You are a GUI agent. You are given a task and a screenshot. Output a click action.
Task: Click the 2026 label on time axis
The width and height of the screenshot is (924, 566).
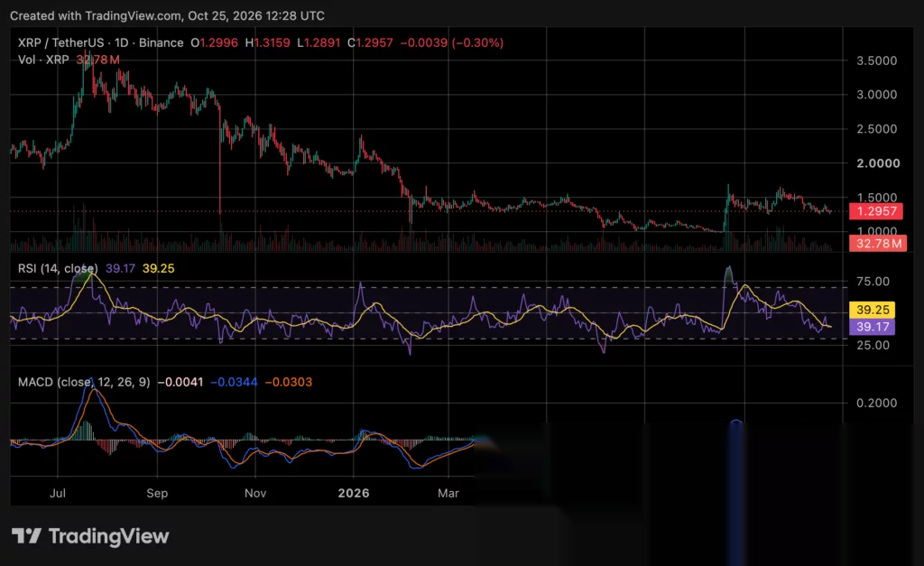pyautogui.click(x=354, y=493)
